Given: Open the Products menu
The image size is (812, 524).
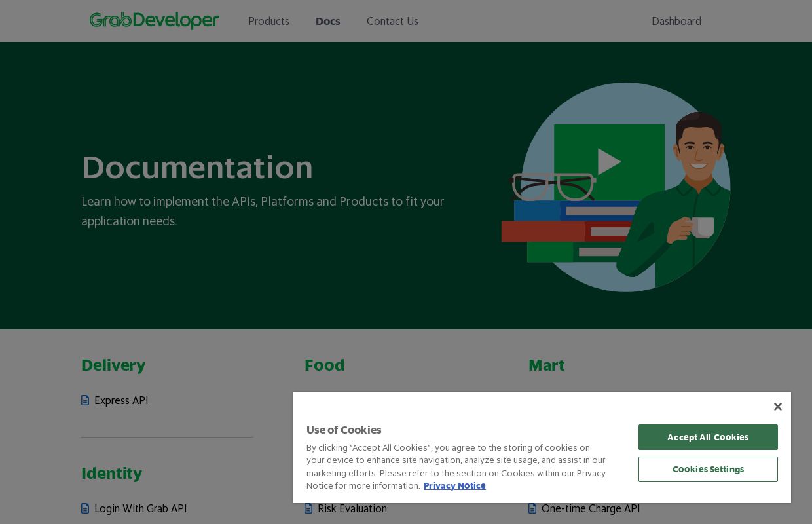Looking at the screenshot, I should [x=268, y=21].
